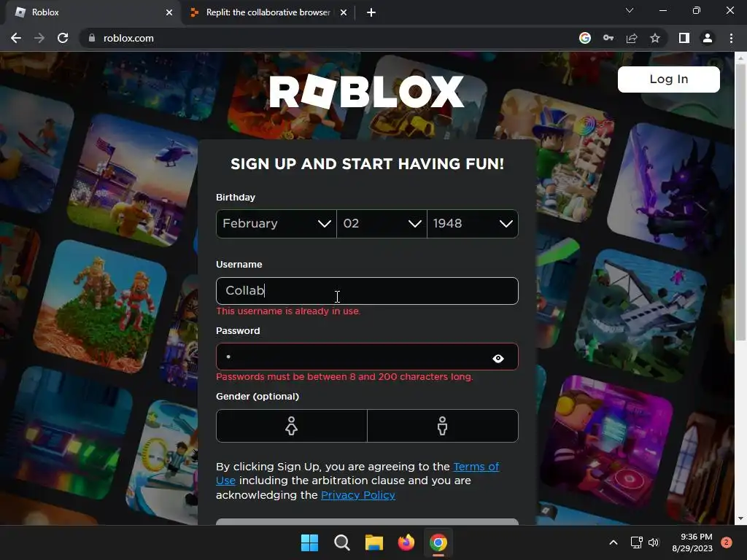Switch to the Roblox tab

93,12
